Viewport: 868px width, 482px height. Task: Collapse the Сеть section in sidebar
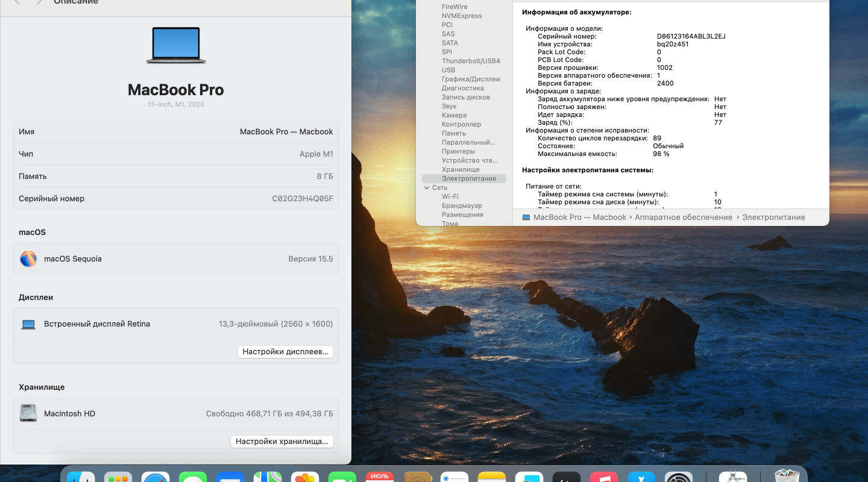click(427, 187)
